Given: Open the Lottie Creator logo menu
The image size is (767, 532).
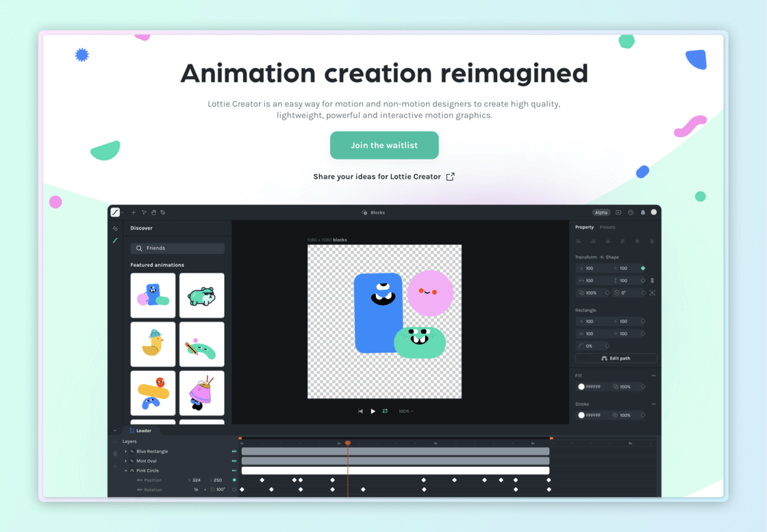Looking at the screenshot, I should (x=116, y=212).
